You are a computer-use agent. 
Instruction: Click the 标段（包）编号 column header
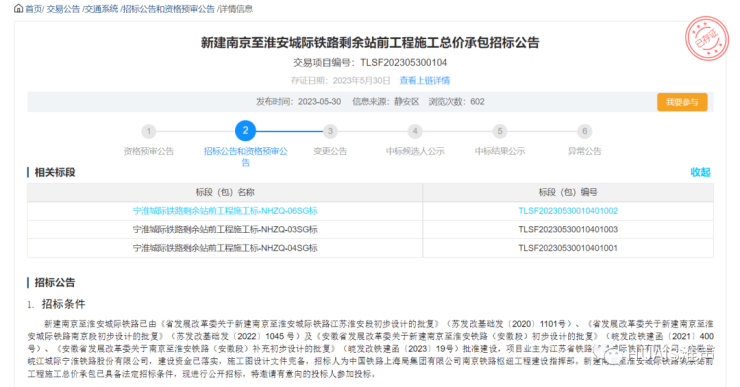568,192
